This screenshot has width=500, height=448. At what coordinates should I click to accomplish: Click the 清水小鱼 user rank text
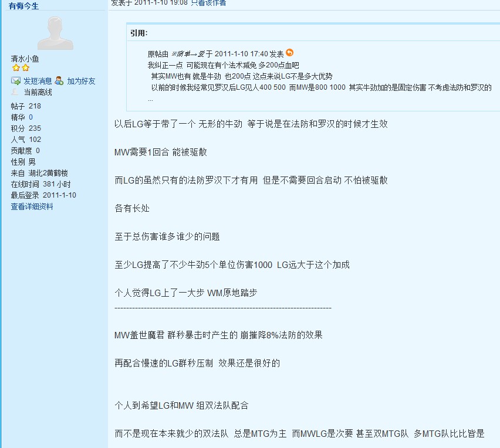point(25,59)
